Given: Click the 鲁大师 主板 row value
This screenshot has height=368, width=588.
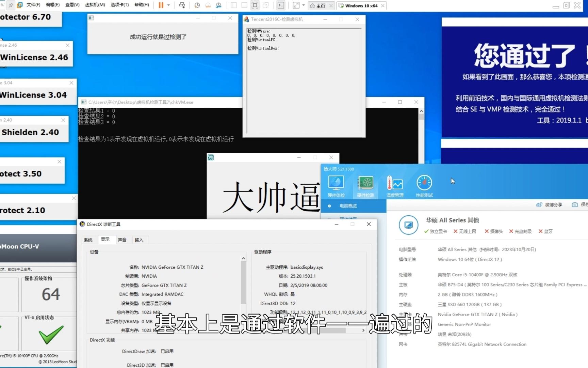Looking at the screenshot, I should point(512,285).
